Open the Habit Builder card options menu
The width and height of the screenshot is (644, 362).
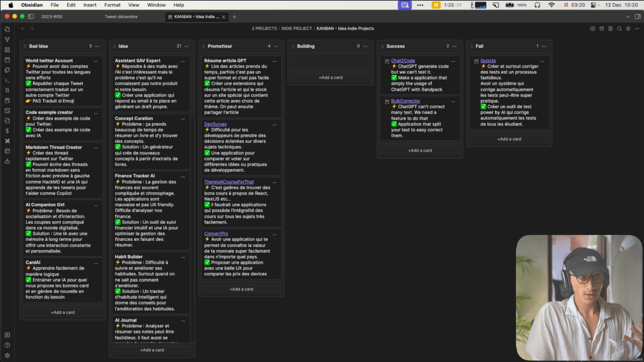tap(183, 258)
